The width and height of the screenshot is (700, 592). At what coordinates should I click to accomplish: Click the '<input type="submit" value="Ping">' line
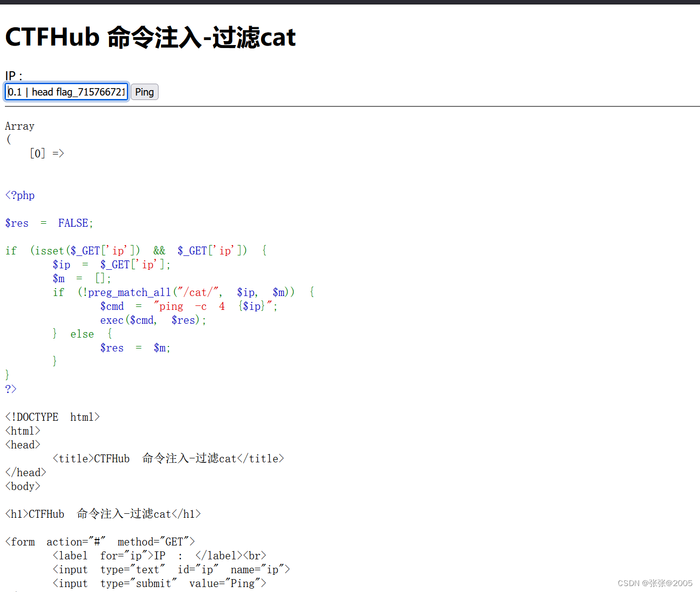click(160, 584)
